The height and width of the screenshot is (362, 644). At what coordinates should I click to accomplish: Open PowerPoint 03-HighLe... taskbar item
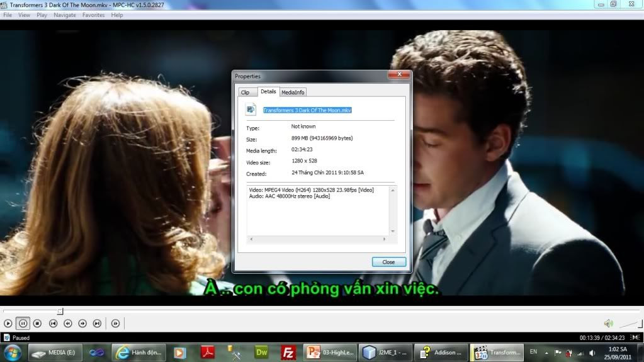[x=330, y=353]
